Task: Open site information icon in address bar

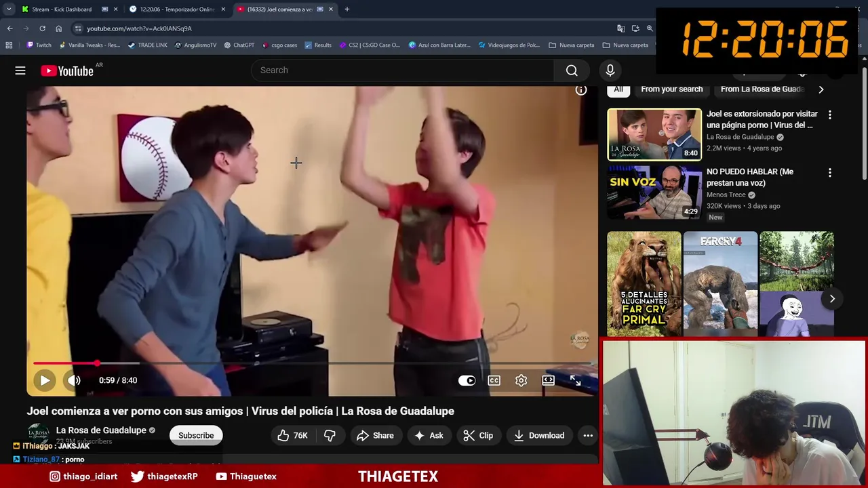Action: pyautogui.click(x=78, y=28)
